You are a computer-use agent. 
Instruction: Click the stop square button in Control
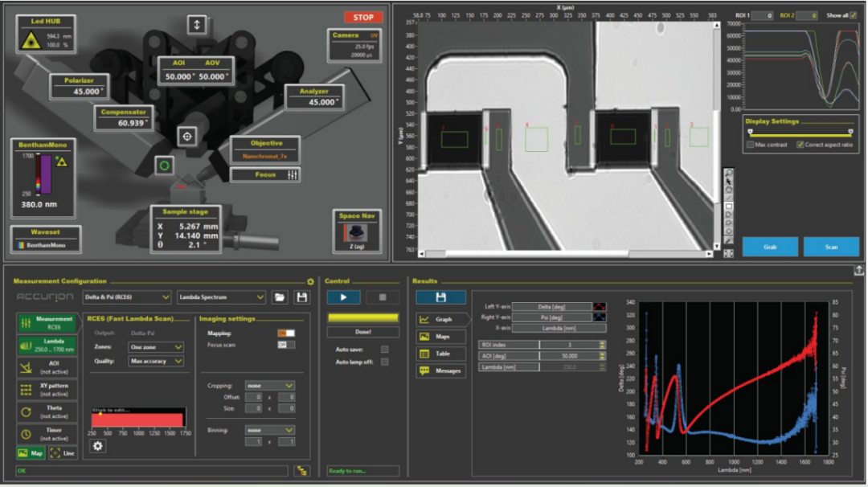click(382, 297)
